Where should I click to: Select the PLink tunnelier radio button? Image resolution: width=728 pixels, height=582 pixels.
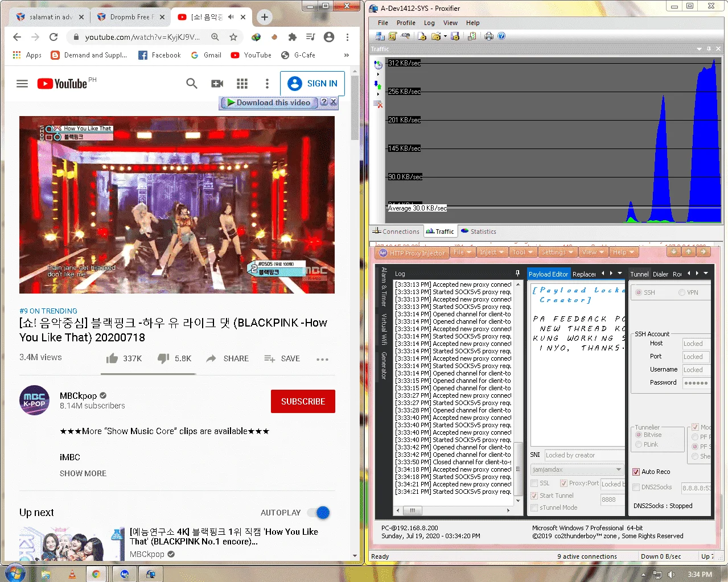tap(639, 444)
